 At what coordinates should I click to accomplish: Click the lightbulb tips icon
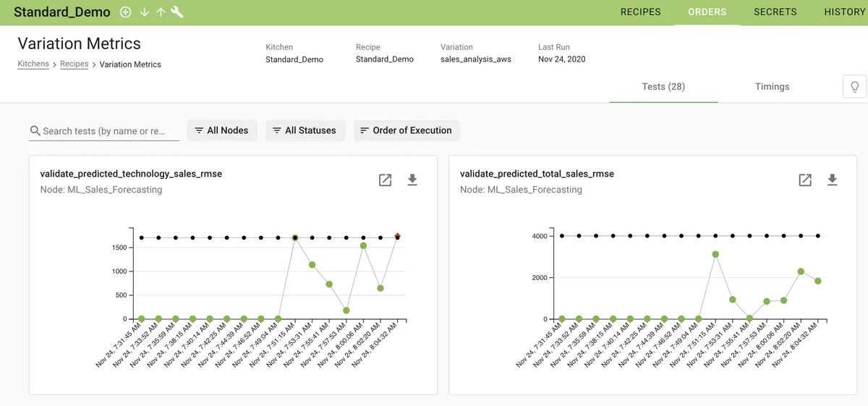(x=854, y=87)
